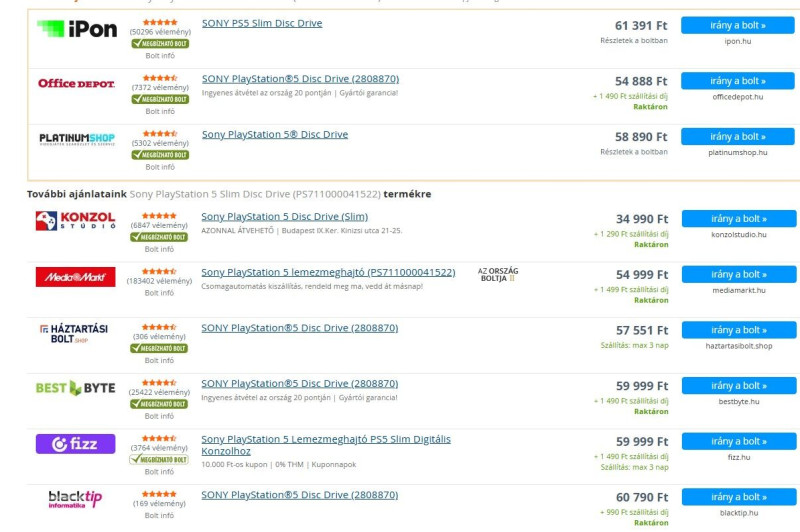Open Sony PlayStation 5 Disc Drive (Slim) link
The image size is (800, 532).
[285, 216]
